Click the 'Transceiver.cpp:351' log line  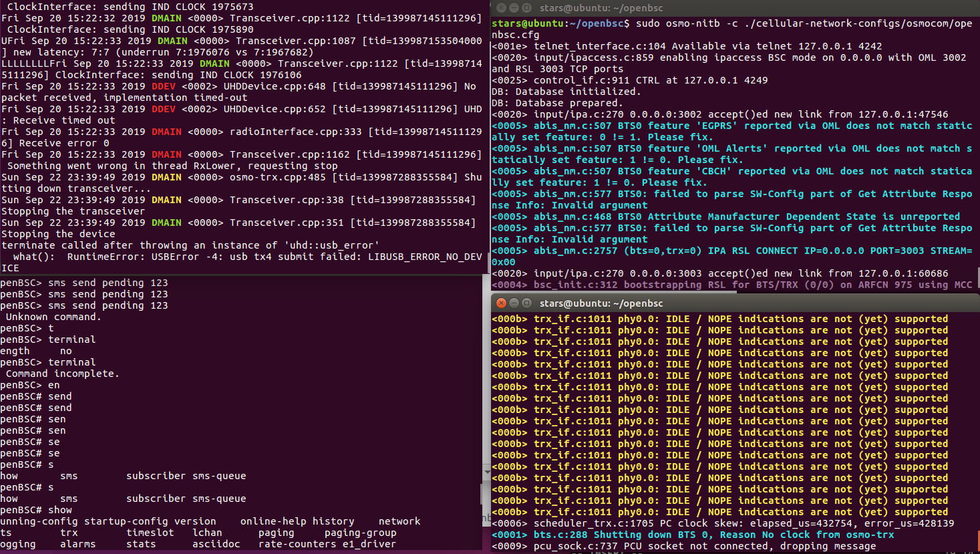click(x=238, y=223)
